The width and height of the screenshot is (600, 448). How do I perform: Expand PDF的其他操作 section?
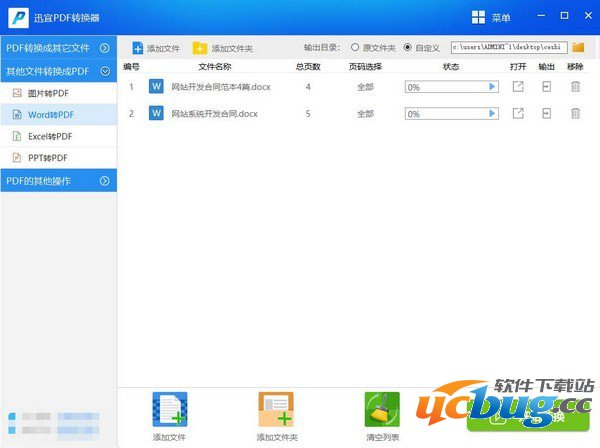tap(59, 181)
